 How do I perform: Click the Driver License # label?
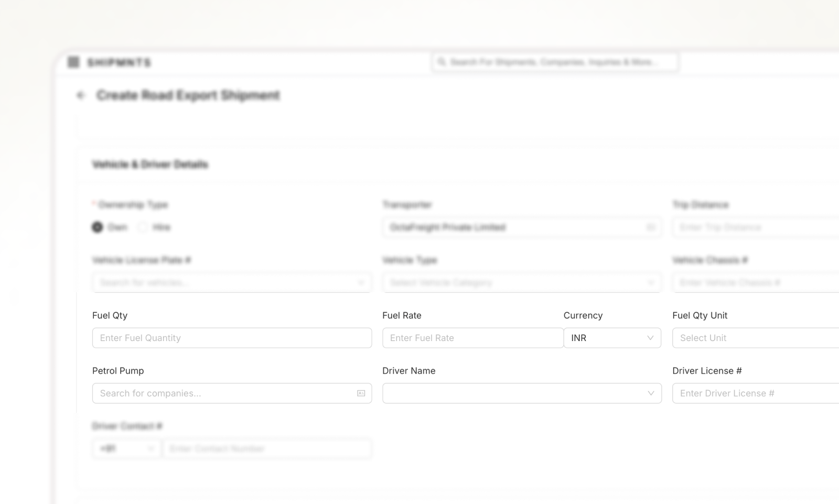coord(707,371)
